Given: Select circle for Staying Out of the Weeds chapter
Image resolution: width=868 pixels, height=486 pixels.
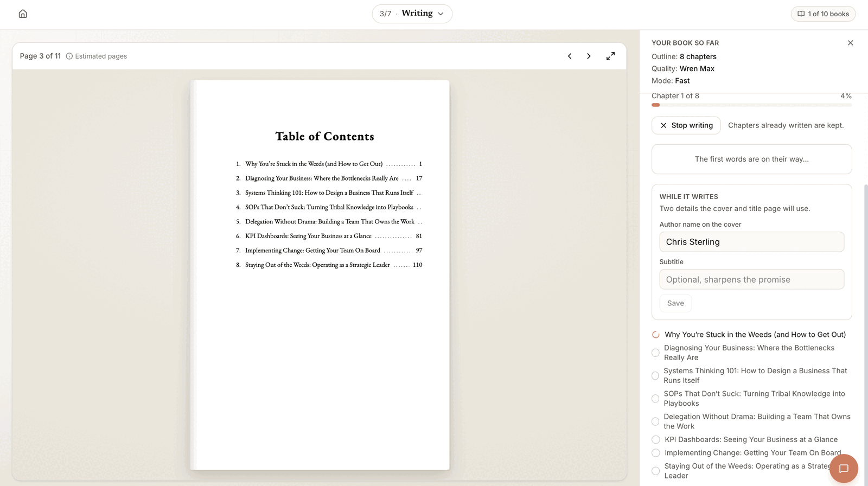Looking at the screenshot, I should (x=655, y=471).
